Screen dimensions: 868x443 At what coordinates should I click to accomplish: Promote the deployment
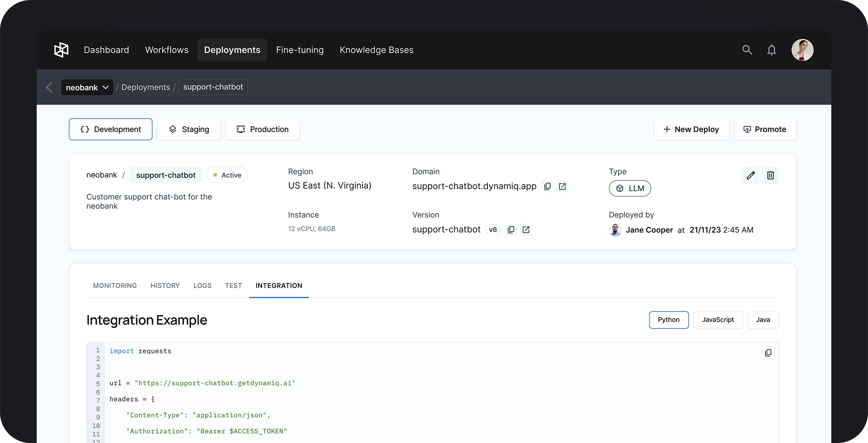click(x=765, y=129)
